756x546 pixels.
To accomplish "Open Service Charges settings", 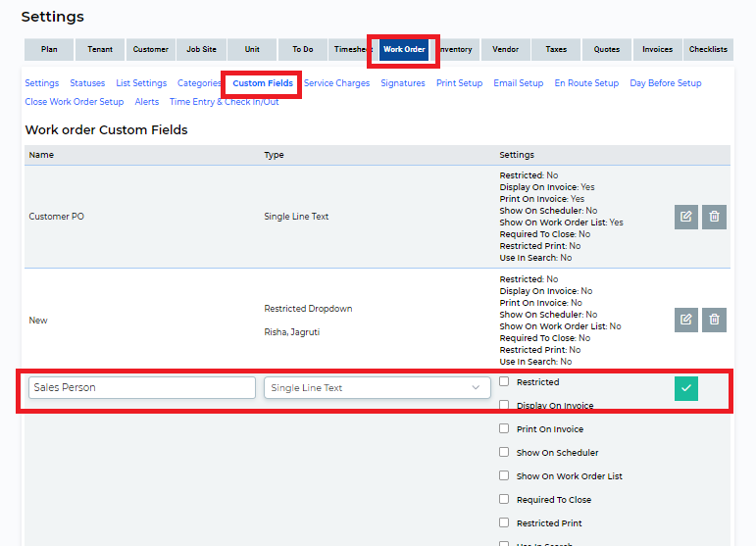I will [x=336, y=83].
